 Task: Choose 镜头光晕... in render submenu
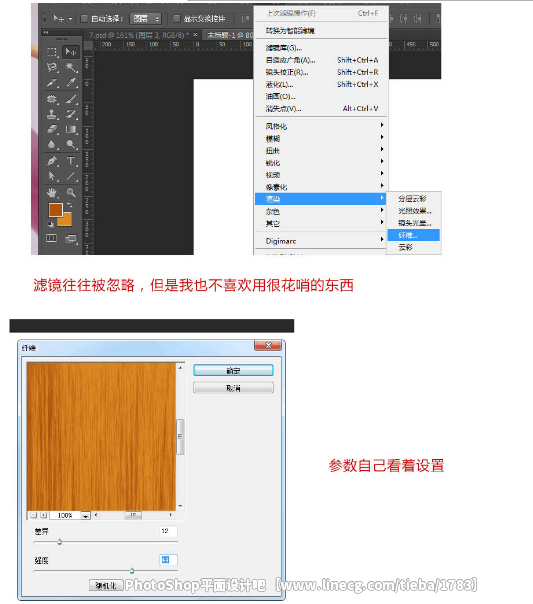413,223
